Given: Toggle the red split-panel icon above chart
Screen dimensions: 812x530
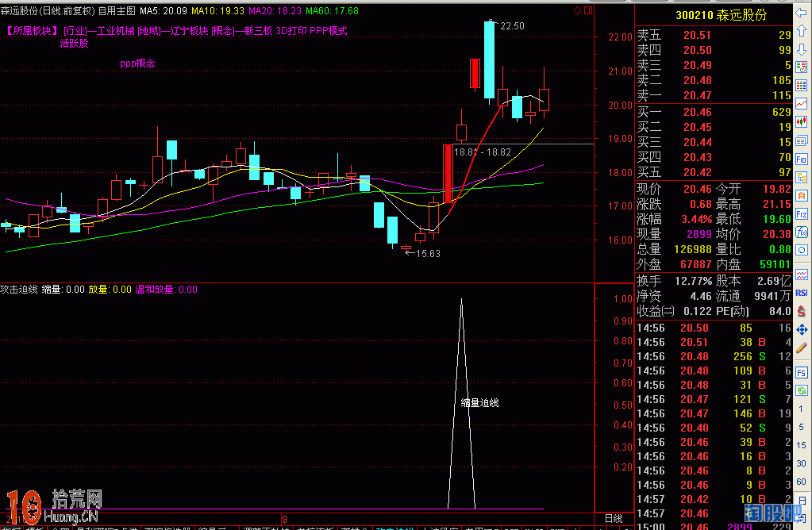Looking at the screenshot, I should (588, 11).
